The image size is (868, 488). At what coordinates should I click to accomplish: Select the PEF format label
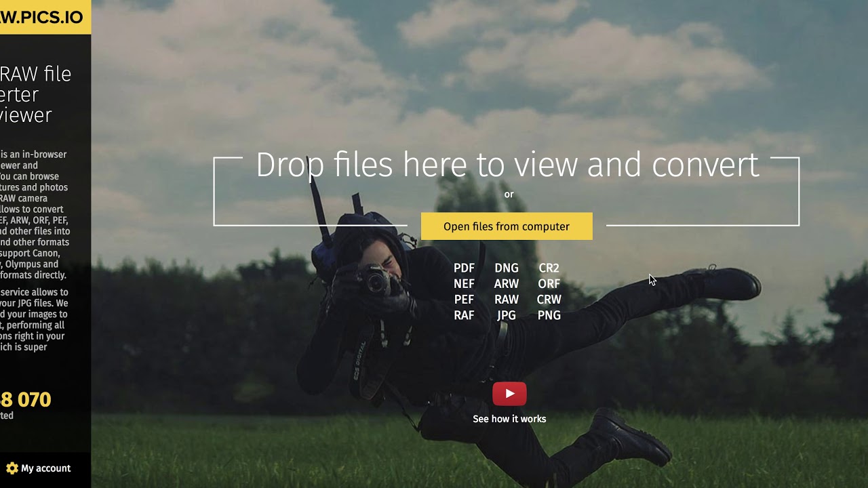point(464,300)
